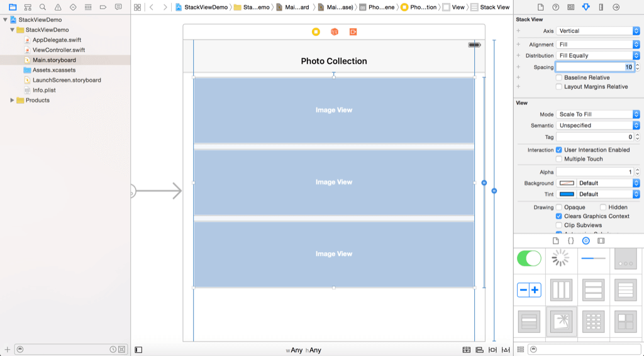Open the Size inspector tab
The width and height of the screenshot is (644, 356).
601,7
